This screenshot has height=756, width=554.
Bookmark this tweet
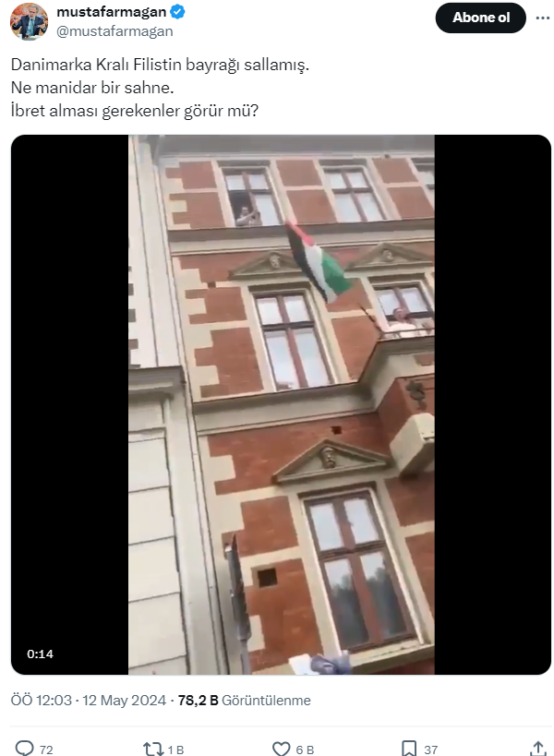[409, 749]
